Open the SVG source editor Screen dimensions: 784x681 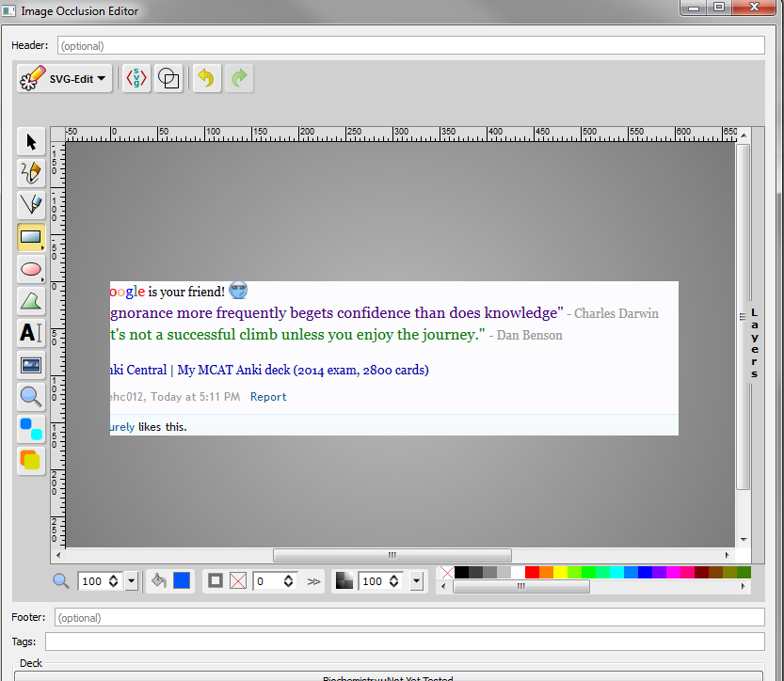pos(137,79)
